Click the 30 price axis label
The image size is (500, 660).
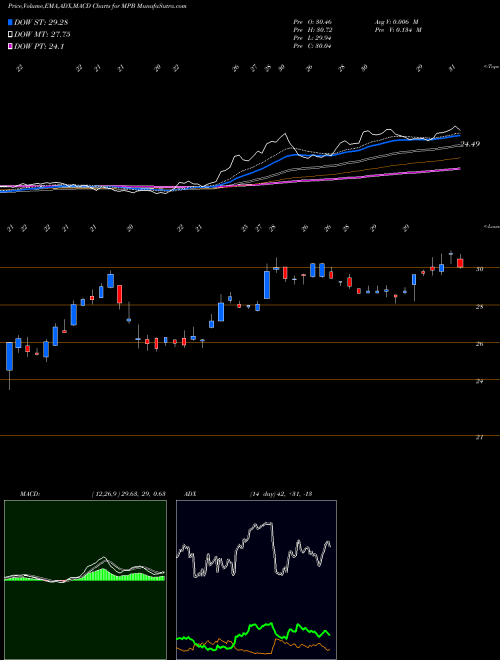479,269
